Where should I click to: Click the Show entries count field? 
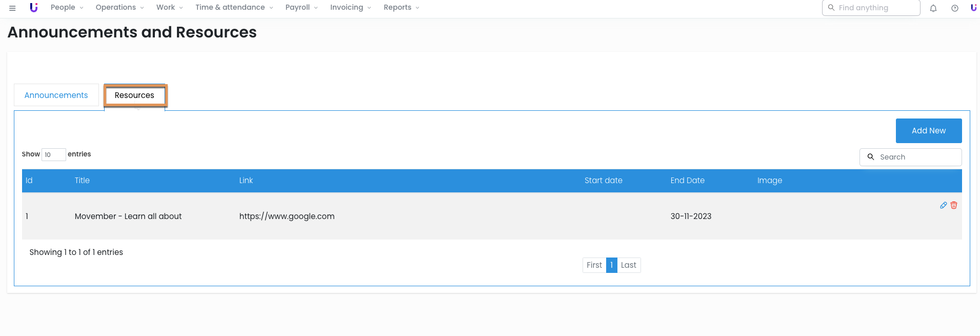pyautogui.click(x=53, y=154)
